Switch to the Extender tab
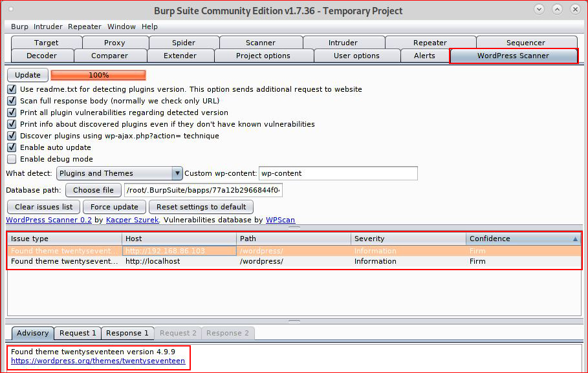Image resolution: width=588 pixels, height=373 pixels. 180,56
